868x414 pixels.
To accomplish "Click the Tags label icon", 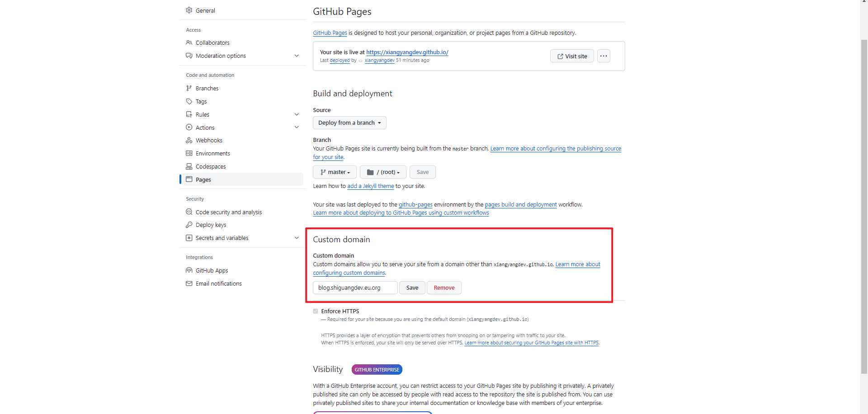I will (x=189, y=101).
